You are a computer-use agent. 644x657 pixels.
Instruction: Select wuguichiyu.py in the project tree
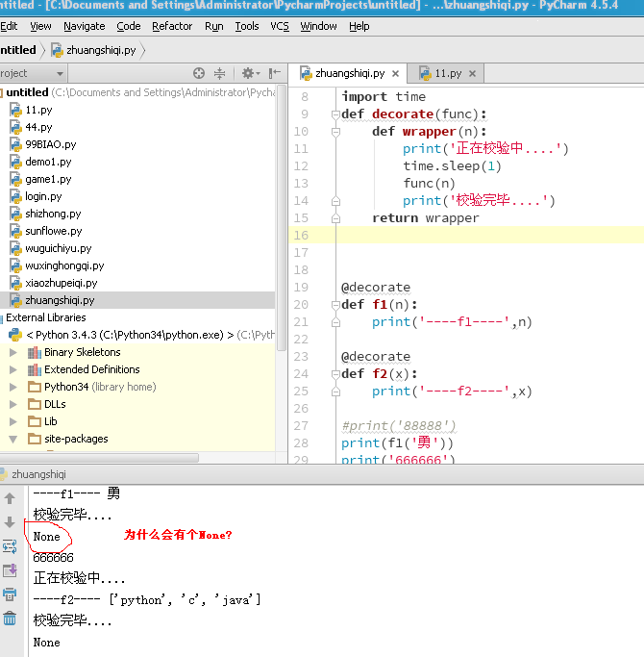click(x=59, y=248)
